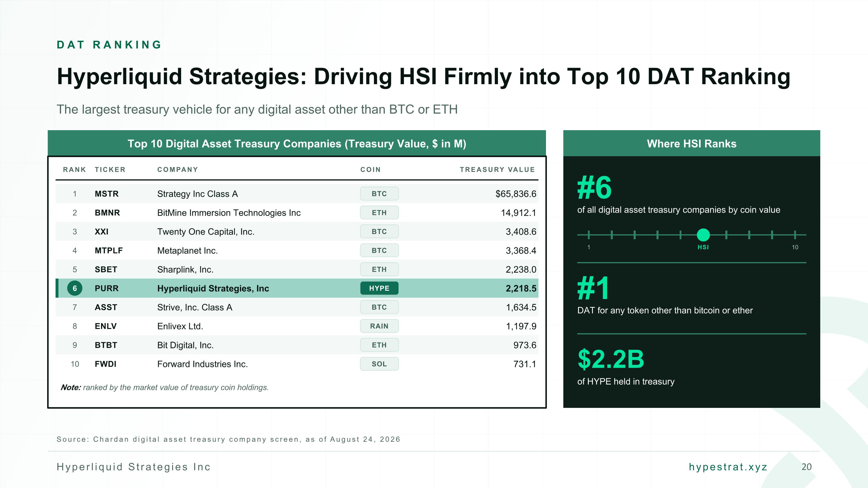Click the treasury value 973.6

(525, 345)
